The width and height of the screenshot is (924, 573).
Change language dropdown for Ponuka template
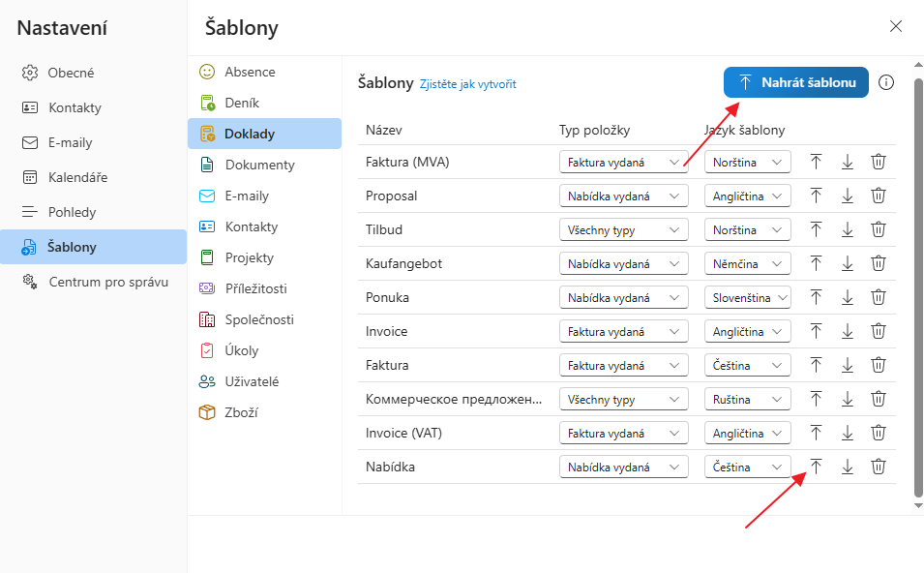[x=747, y=298]
